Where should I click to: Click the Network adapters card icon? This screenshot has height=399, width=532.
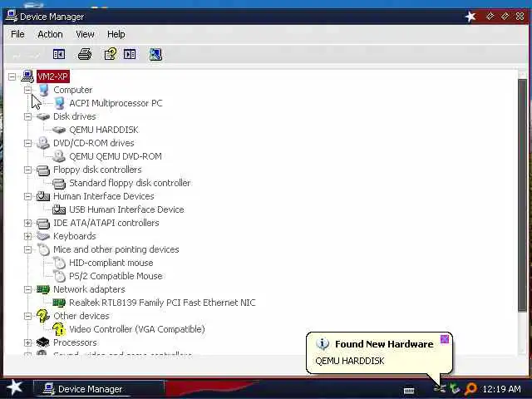click(43, 289)
